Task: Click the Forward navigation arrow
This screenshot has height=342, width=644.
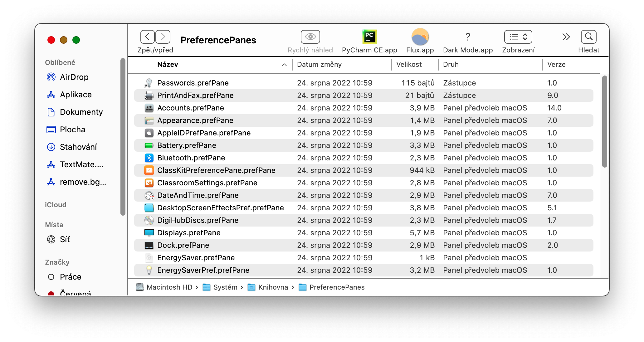Action: (x=163, y=37)
